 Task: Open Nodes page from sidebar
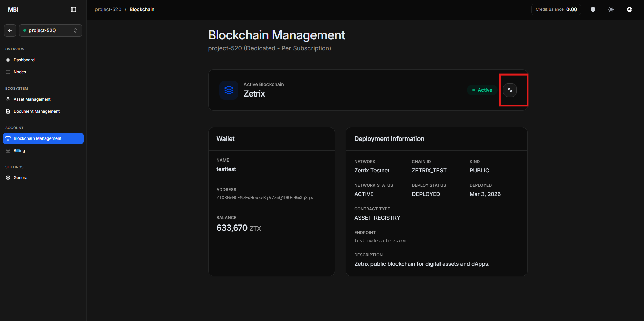click(20, 72)
